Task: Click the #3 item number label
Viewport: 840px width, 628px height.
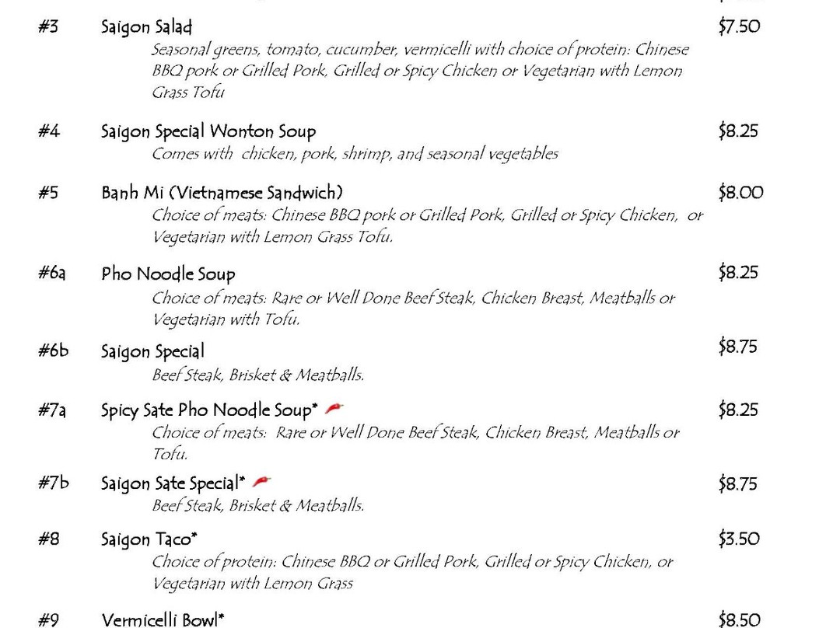Action: pos(47,27)
